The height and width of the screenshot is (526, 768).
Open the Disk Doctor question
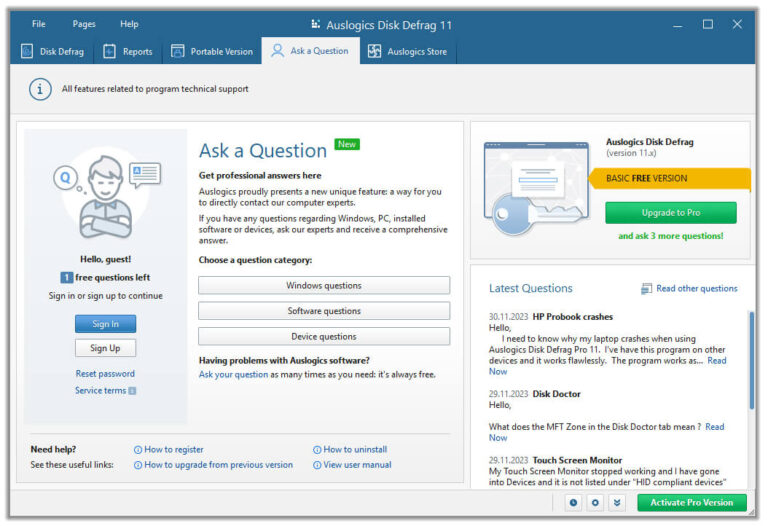pyautogui.click(x=556, y=394)
